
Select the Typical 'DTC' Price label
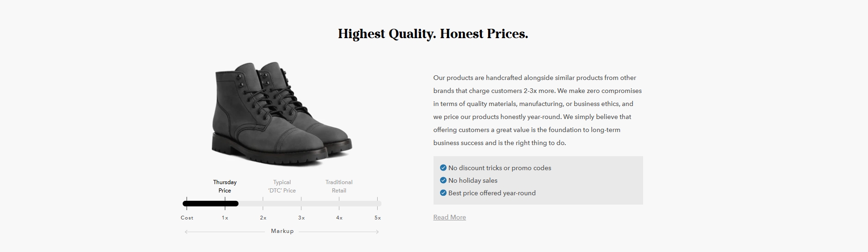pyautogui.click(x=282, y=186)
